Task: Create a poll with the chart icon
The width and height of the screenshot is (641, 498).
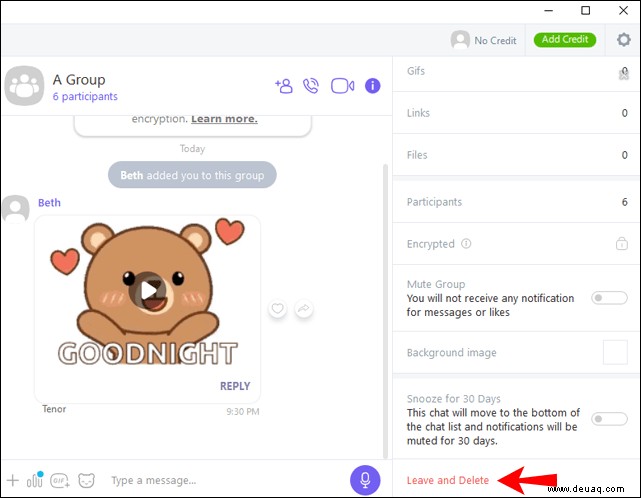Action: click(x=35, y=480)
